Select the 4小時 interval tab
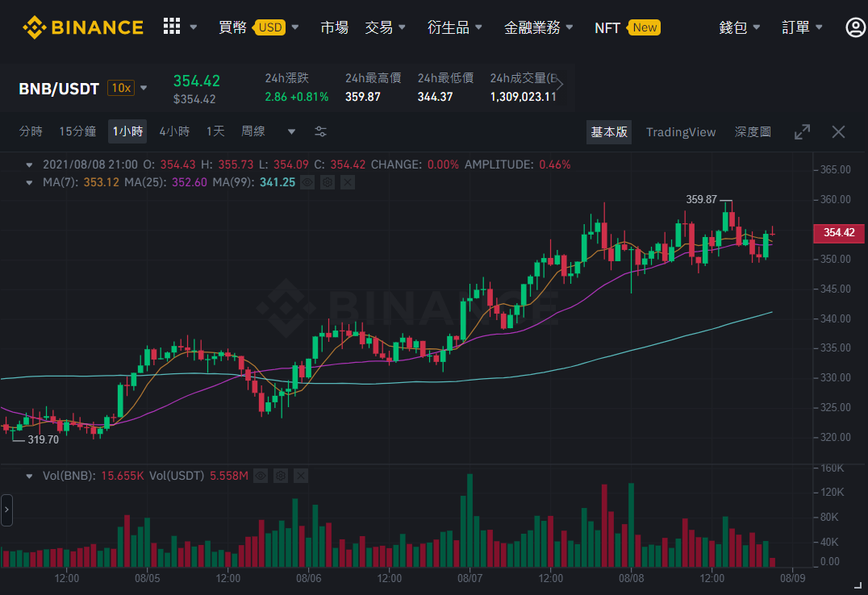This screenshot has height=595, width=868. [x=174, y=131]
